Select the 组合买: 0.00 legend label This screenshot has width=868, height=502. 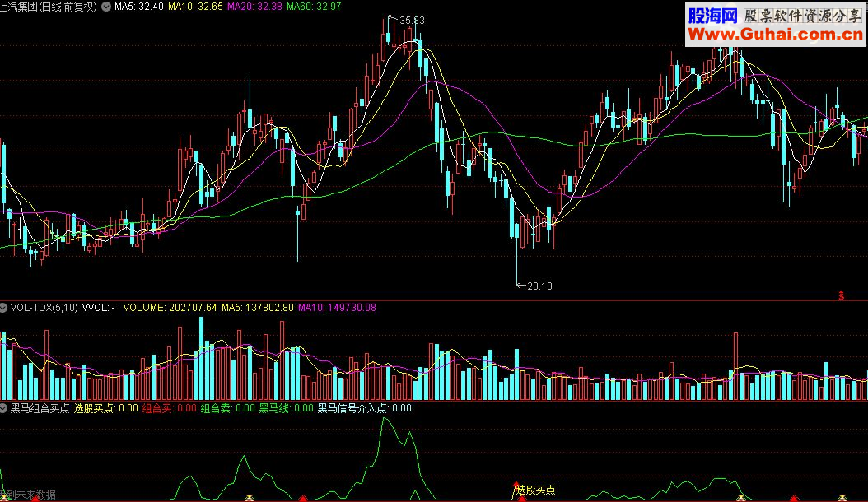170,408
